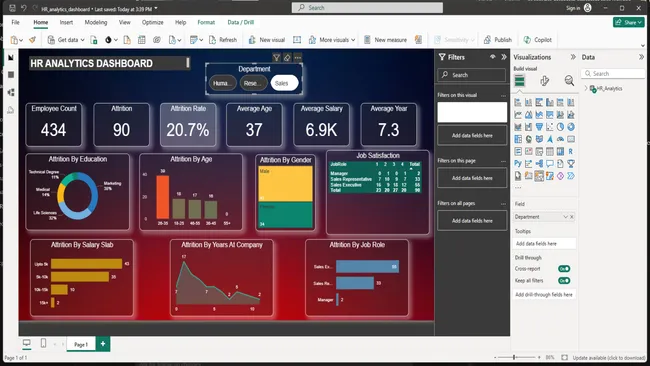This screenshot has width=650, height=366.
Task: Select the Human Resources slicer button
Action: (x=222, y=83)
